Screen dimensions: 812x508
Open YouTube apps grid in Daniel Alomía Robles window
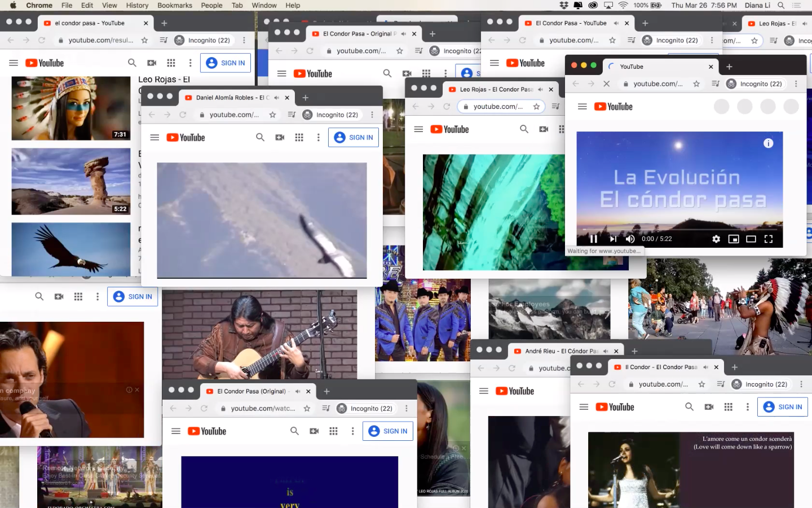coord(299,137)
